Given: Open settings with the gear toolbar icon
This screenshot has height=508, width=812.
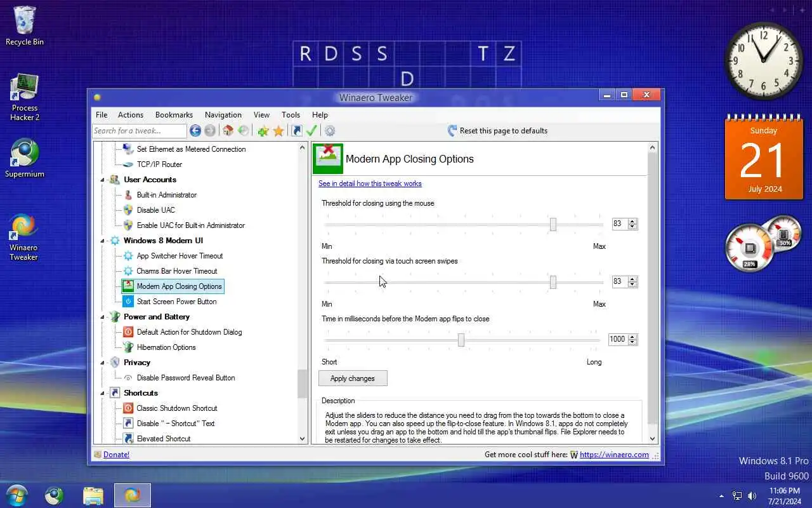Looking at the screenshot, I should [330, 131].
